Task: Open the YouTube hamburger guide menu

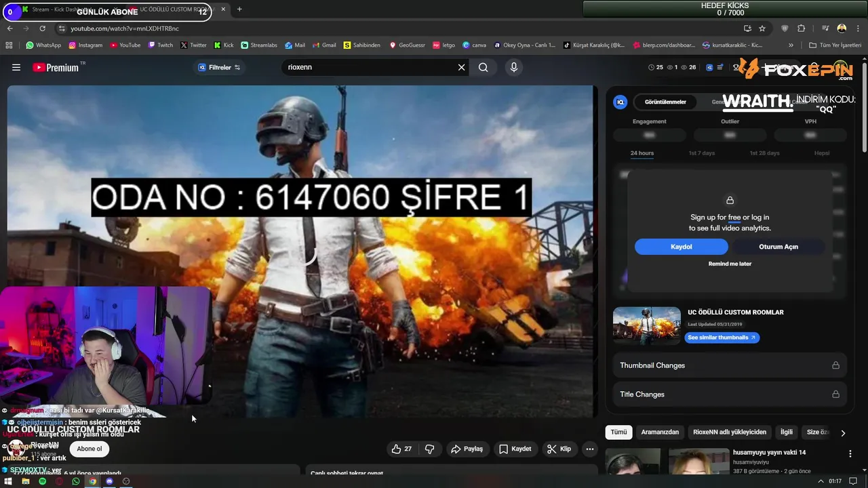Action: [x=16, y=67]
